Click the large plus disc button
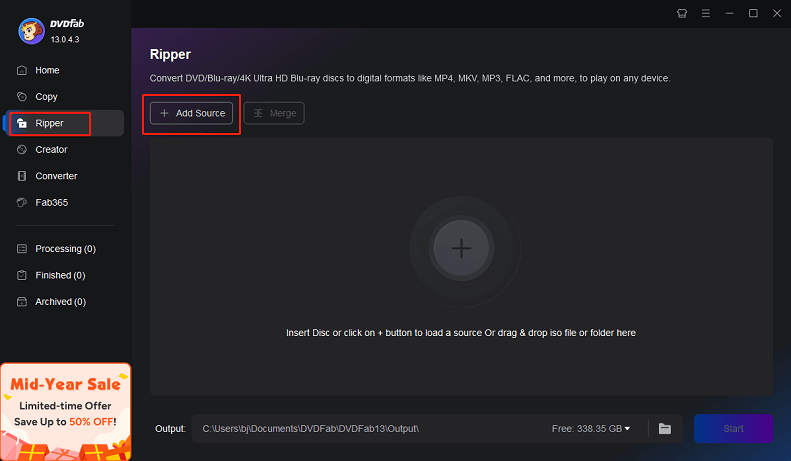This screenshot has width=791, height=461. (461, 248)
